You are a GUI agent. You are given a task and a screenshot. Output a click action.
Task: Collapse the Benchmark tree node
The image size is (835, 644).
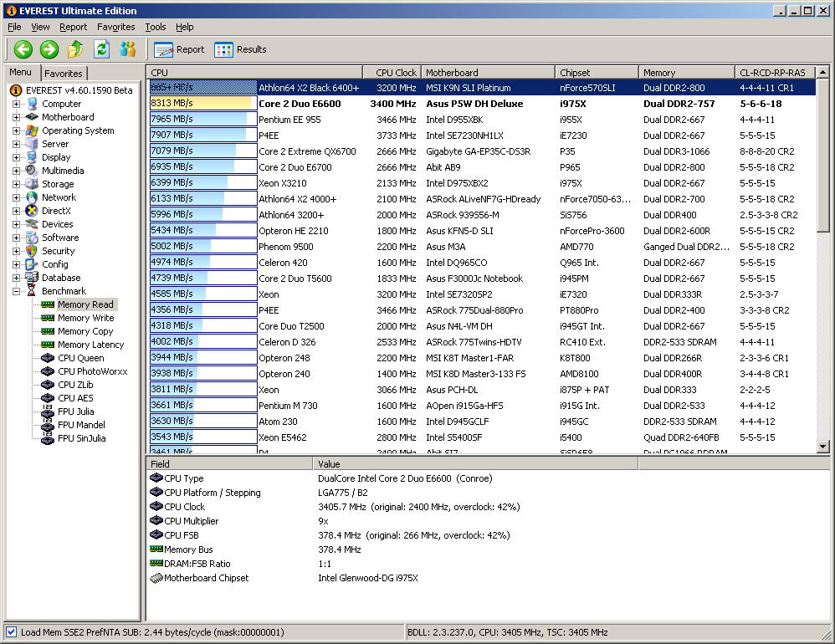coord(16,291)
